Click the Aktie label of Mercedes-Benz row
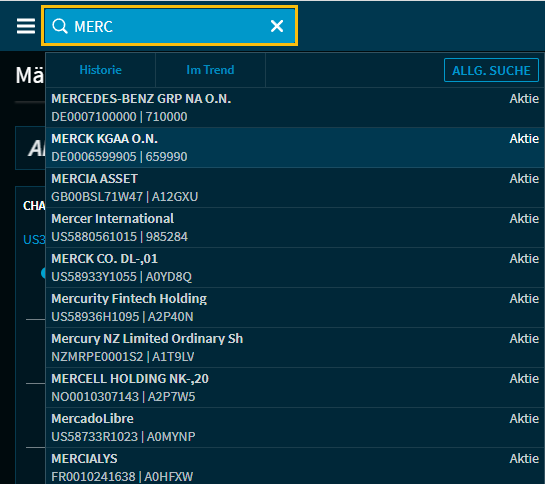545x484 pixels. click(x=524, y=99)
